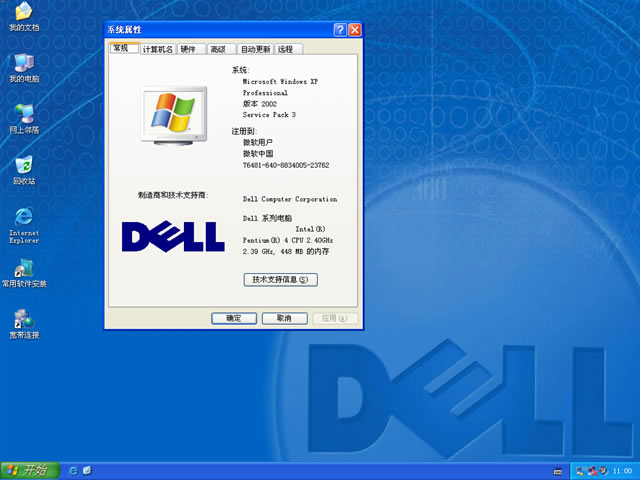
Task: Click the 制造商和技术支持商 label
Action: click(173, 195)
